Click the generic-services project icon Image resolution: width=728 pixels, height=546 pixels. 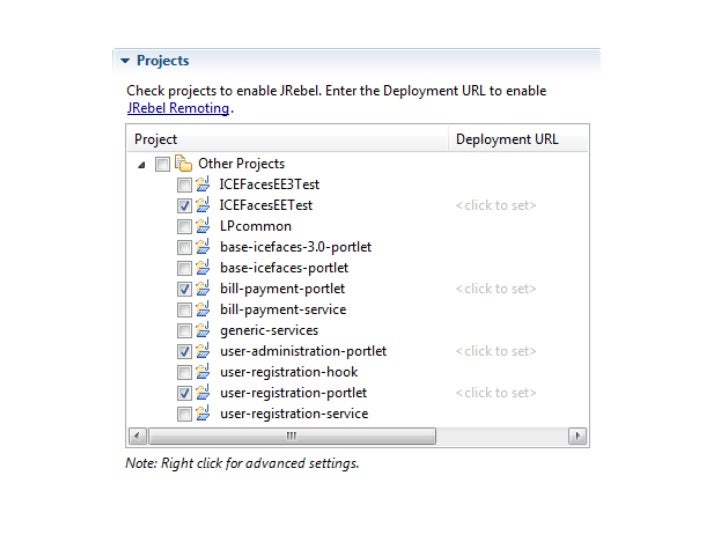(202, 330)
